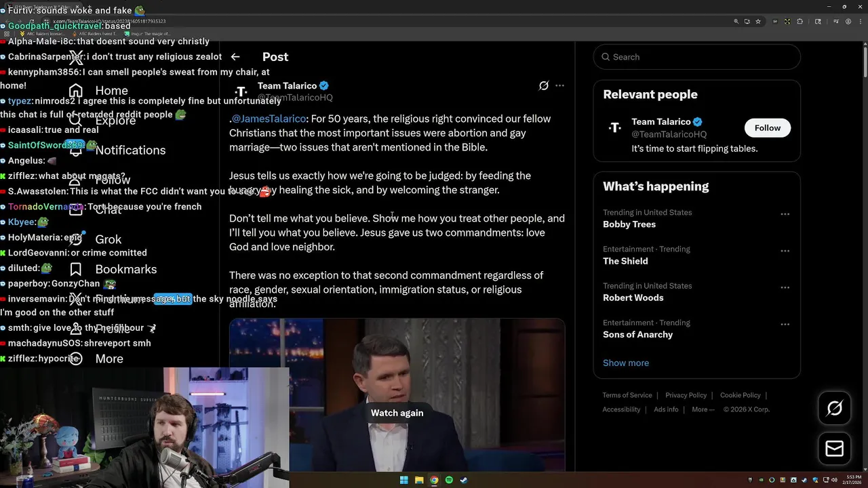
Task: Click the browser address bar URL
Action: point(109,22)
